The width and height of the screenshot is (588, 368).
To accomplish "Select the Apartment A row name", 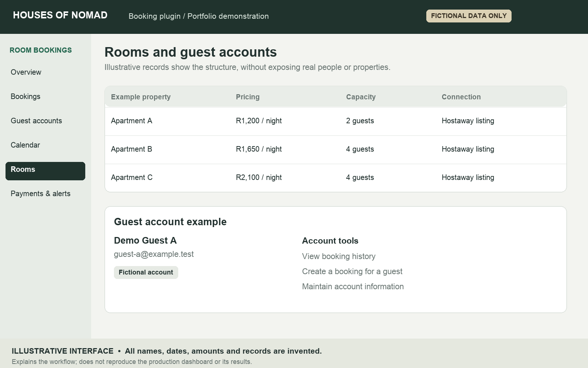I will tap(132, 121).
